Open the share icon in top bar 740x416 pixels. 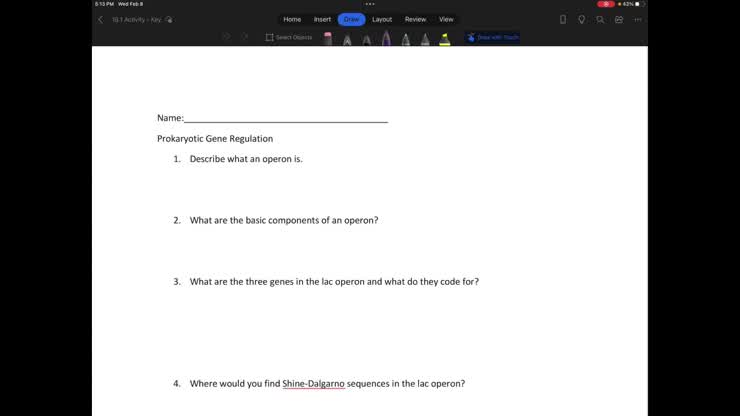619,19
